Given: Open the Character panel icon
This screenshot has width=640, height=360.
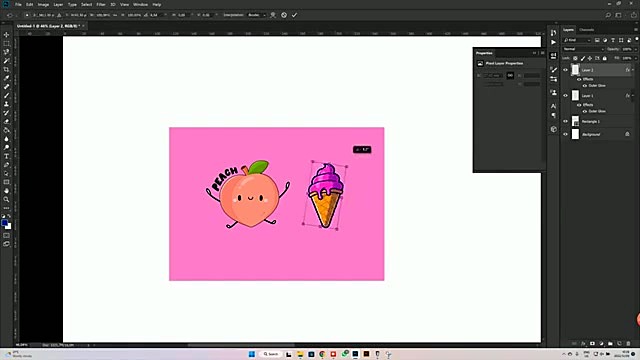Looking at the screenshot, I should pyautogui.click(x=553, y=106).
